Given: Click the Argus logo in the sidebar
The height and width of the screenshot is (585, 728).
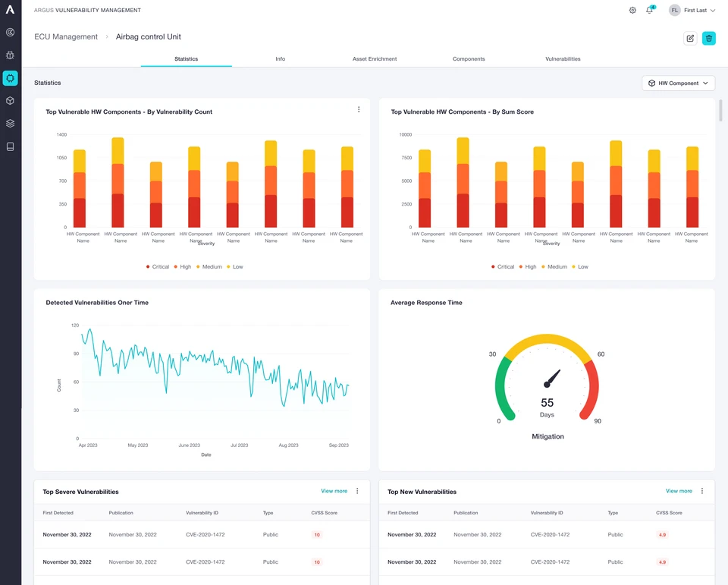Looking at the screenshot, I should (x=10, y=9).
